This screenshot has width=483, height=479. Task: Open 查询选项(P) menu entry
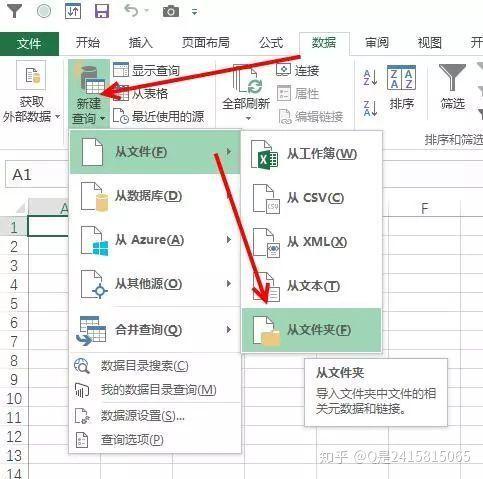pos(155,440)
